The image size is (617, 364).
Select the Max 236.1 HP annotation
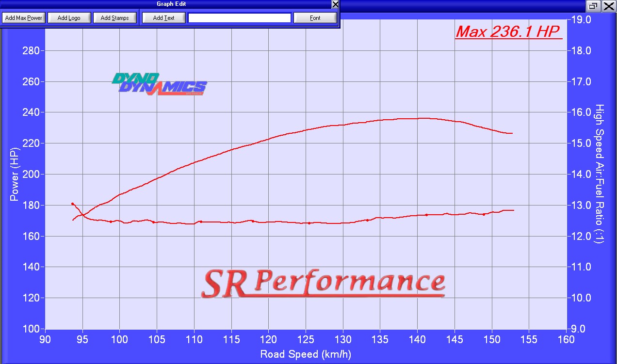coord(508,32)
